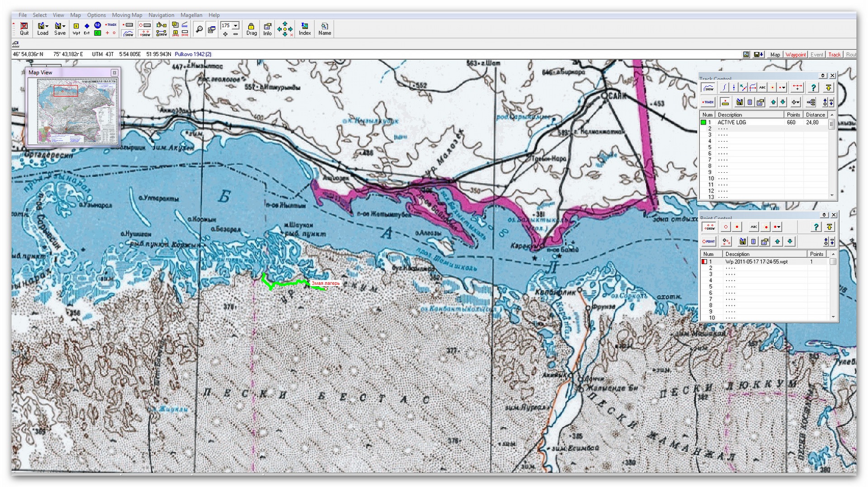Open the Map menu
The image size is (868, 487).
click(x=75, y=15)
